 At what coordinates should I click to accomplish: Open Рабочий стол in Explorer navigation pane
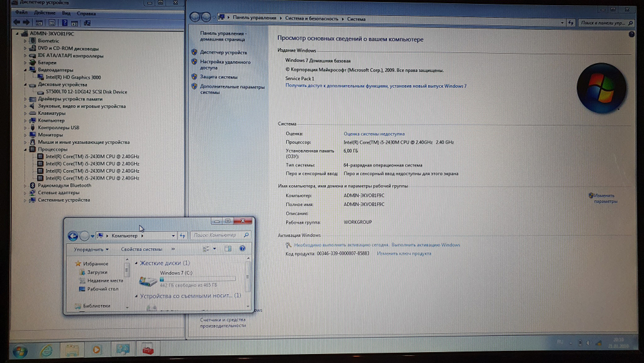point(102,289)
